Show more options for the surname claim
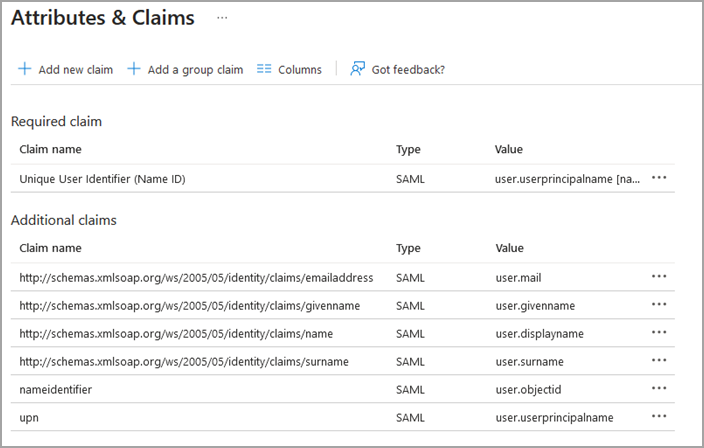This screenshot has width=704, height=448. click(659, 361)
